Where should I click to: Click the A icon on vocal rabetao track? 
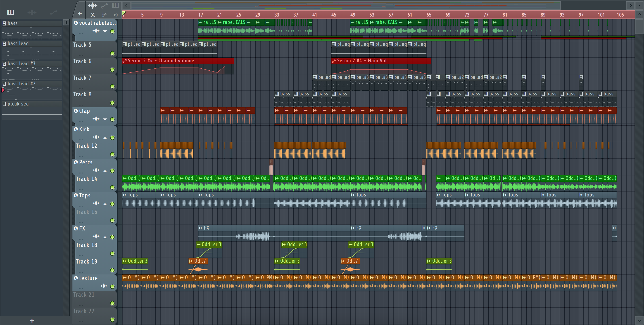(x=76, y=23)
